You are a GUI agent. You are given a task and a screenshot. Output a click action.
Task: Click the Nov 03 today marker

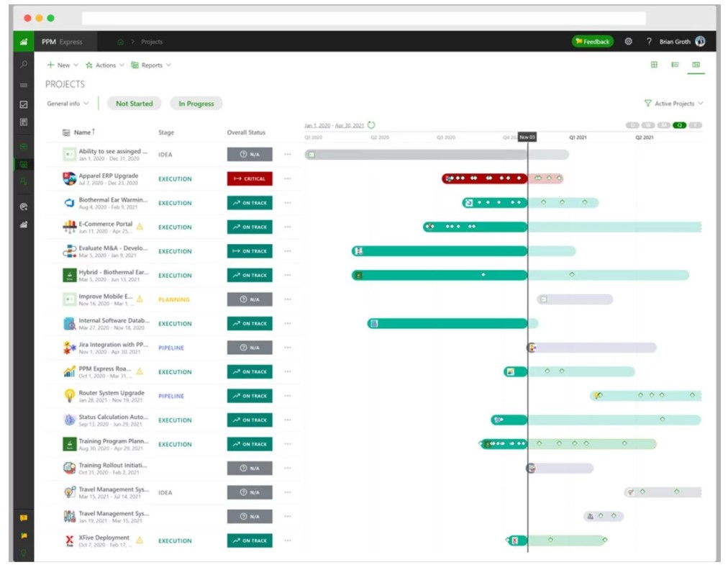(x=527, y=137)
